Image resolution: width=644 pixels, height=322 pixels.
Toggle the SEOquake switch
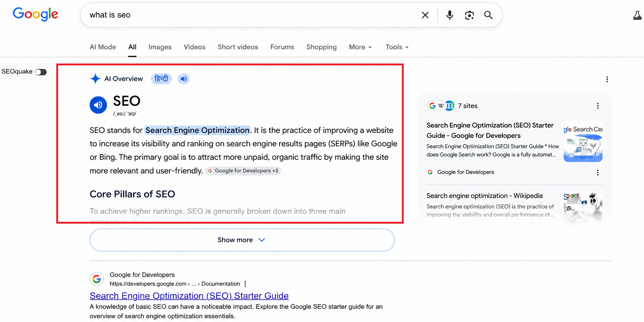pos(41,72)
